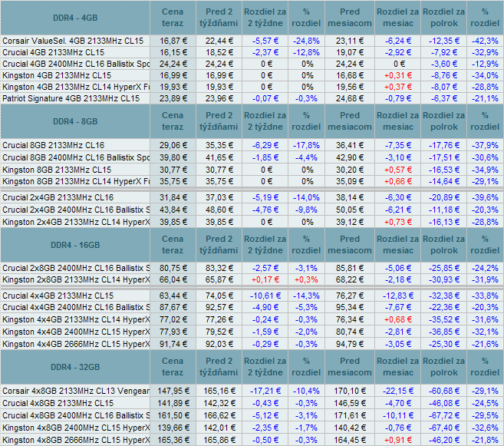Click Cena teraz header in DDR4 - 4GB section
The height and width of the screenshot is (446, 504).
point(173,18)
